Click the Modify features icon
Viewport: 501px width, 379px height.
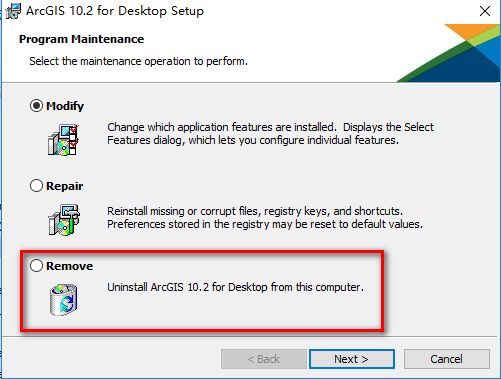tap(63, 140)
